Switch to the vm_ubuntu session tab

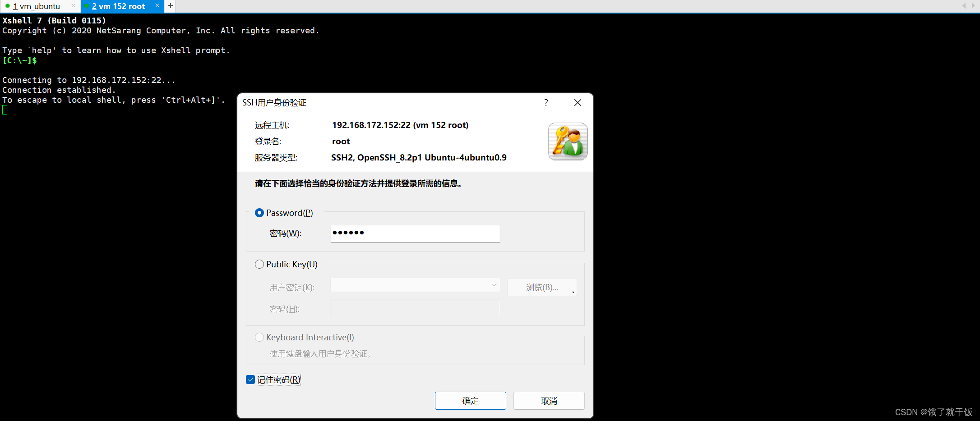(37, 6)
